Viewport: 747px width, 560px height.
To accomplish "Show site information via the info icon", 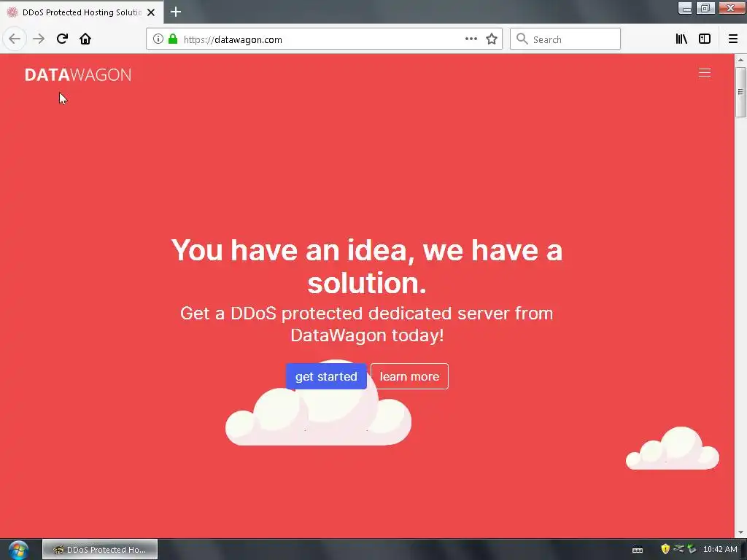I will point(158,39).
